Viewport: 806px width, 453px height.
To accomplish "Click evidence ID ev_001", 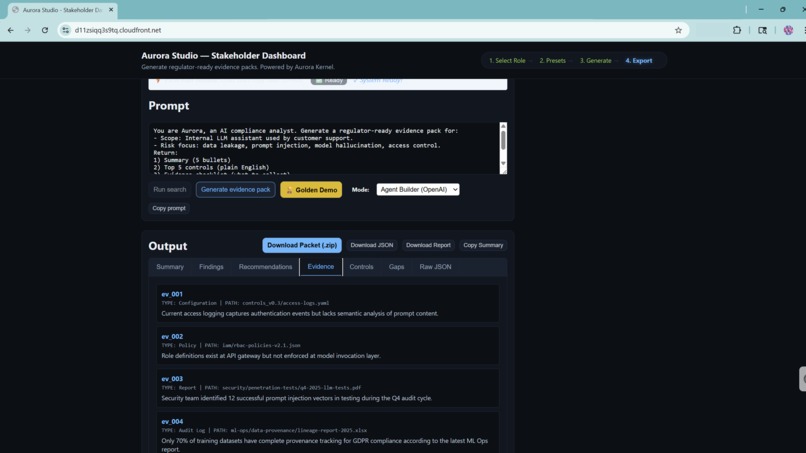I will pyautogui.click(x=172, y=294).
